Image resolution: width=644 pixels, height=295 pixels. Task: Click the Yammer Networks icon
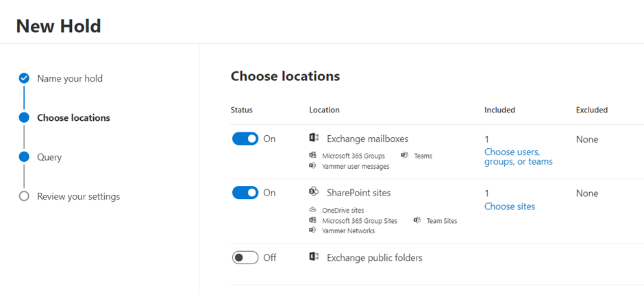[x=312, y=231]
